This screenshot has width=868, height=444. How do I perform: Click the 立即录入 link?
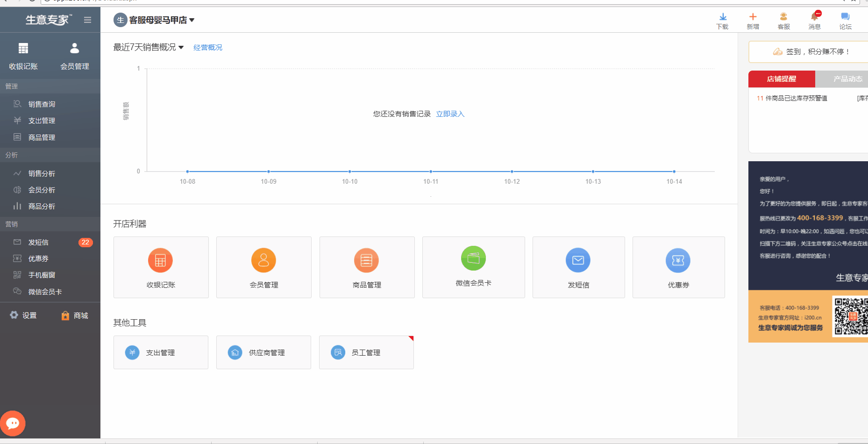point(450,114)
